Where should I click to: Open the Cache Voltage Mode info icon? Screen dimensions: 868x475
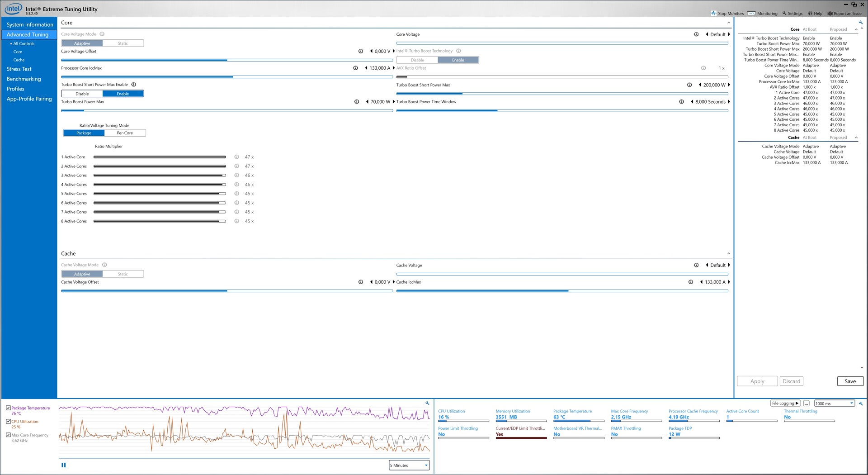[104, 265]
